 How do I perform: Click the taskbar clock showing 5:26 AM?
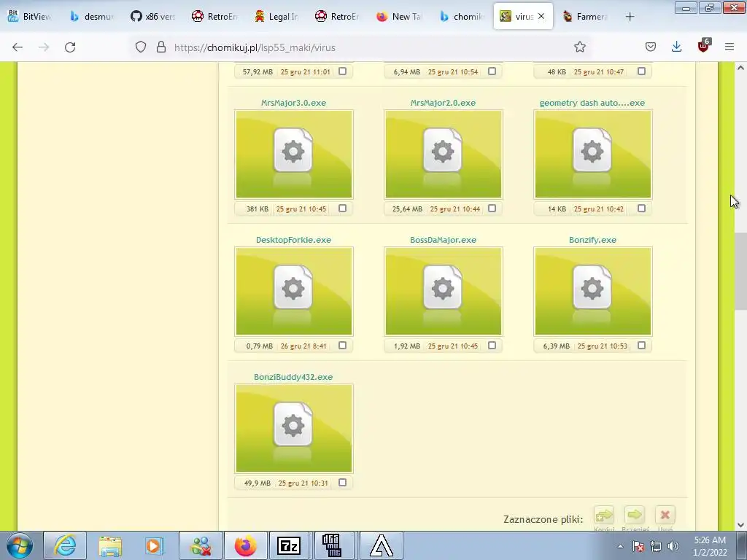tap(710, 546)
